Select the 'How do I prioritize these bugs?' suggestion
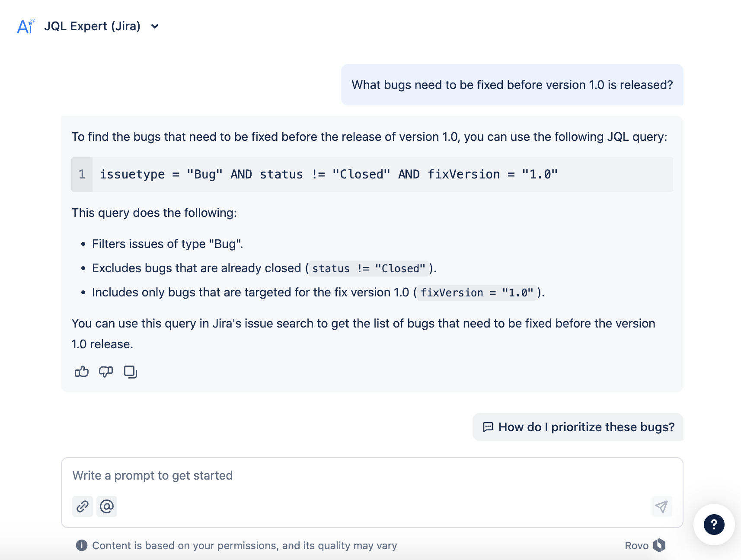 (x=578, y=427)
